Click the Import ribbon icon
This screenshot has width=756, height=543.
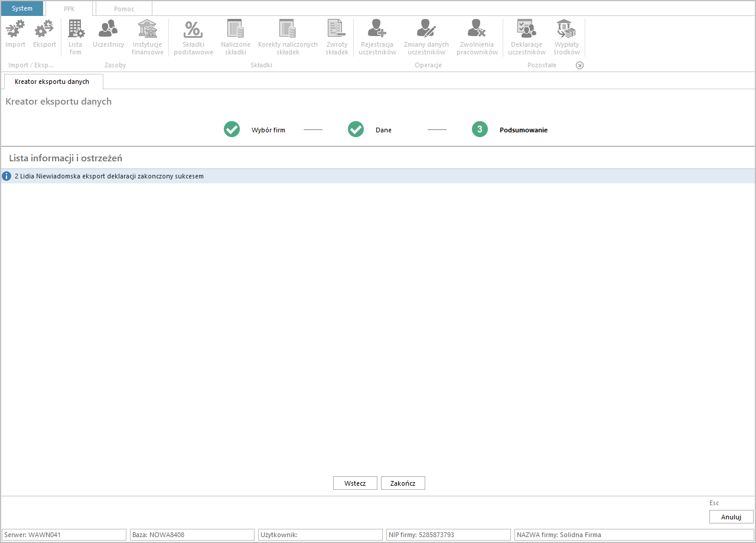click(x=15, y=34)
